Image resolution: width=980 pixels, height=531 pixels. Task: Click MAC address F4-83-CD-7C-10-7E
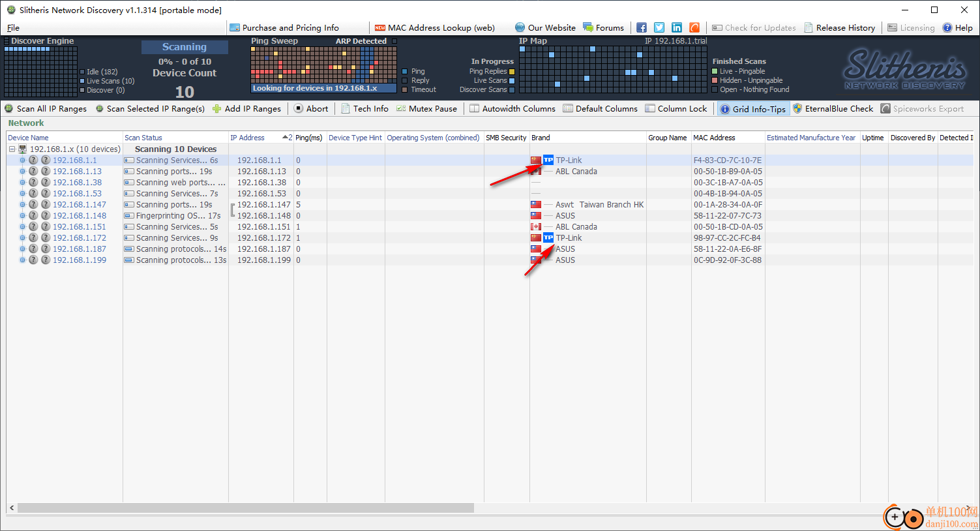(x=728, y=160)
